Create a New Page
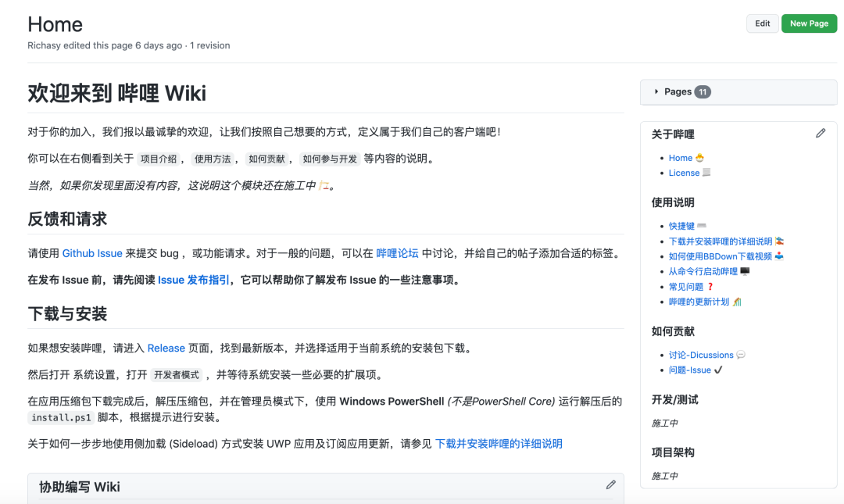Image resolution: width=844 pixels, height=504 pixels. pyautogui.click(x=809, y=23)
